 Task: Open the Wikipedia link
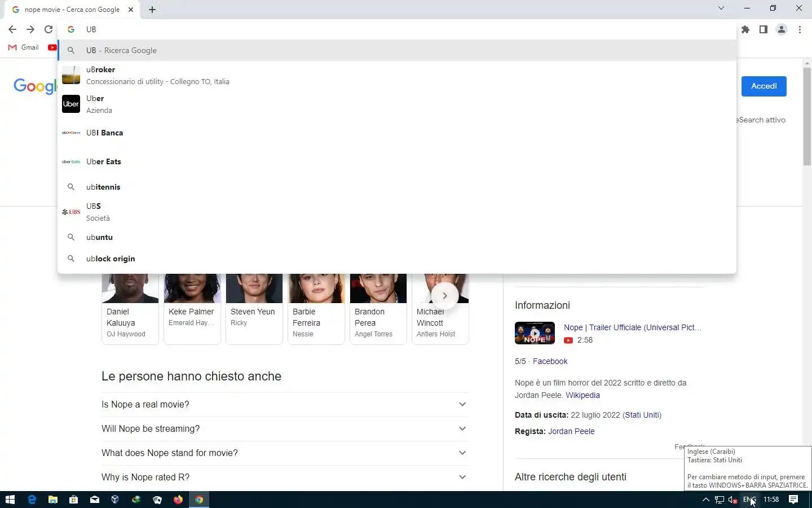(x=582, y=395)
